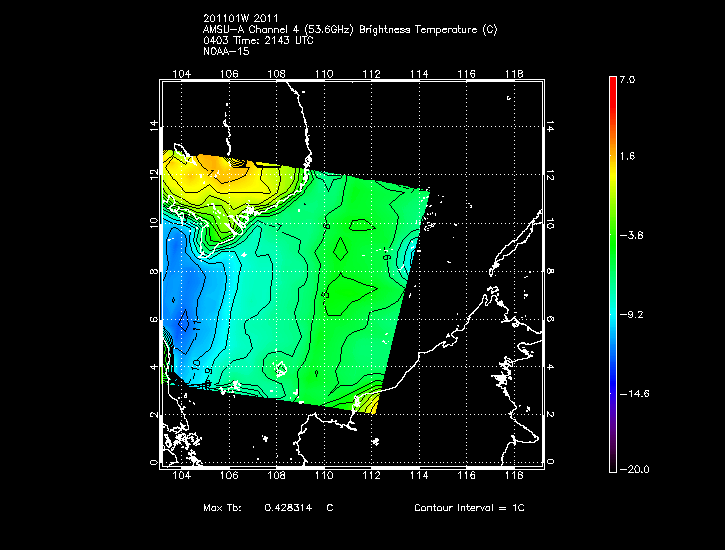The image size is (725, 550).
Task: Click the "0" latitude label on left axis
Action: (x=154, y=463)
